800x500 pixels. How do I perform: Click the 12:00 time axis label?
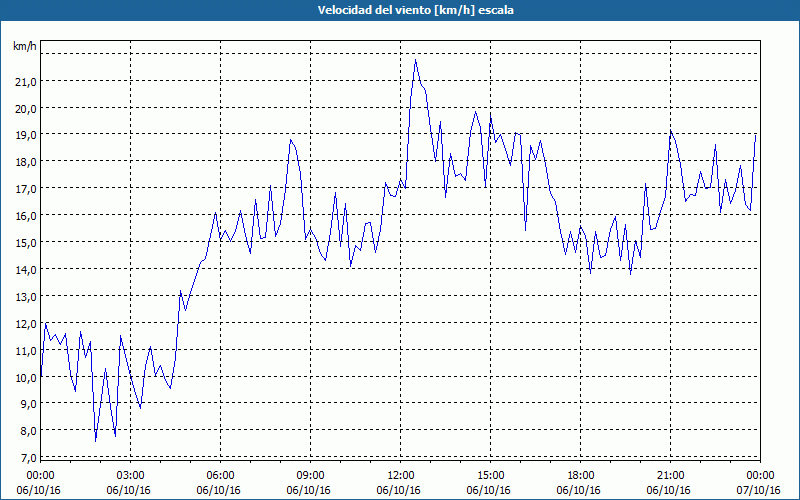click(401, 476)
